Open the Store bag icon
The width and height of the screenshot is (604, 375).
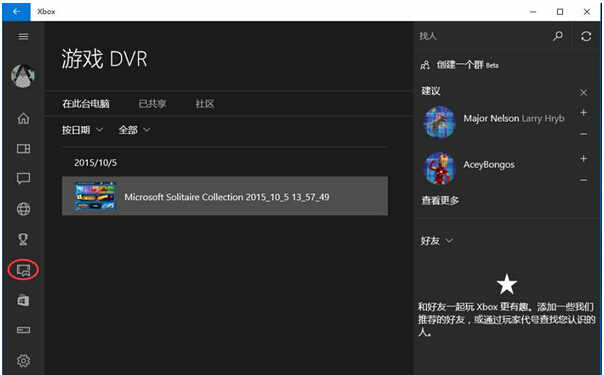point(23,300)
